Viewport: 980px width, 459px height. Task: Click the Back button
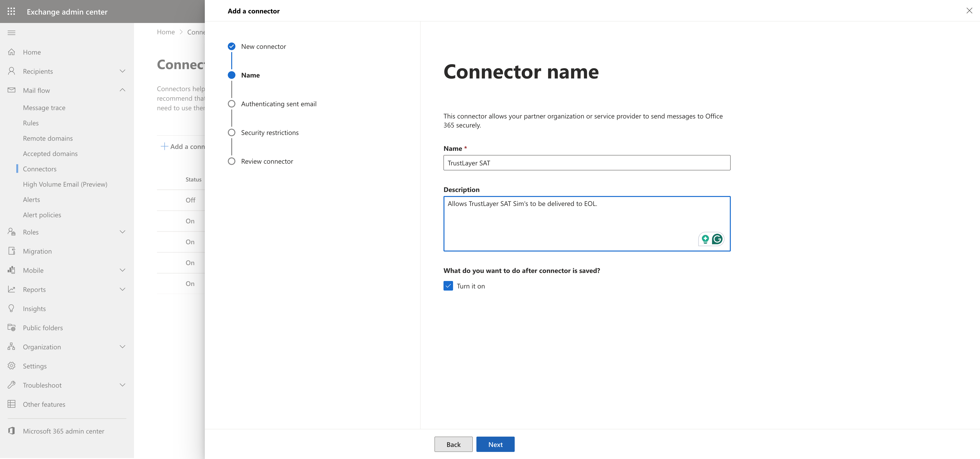(x=453, y=444)
